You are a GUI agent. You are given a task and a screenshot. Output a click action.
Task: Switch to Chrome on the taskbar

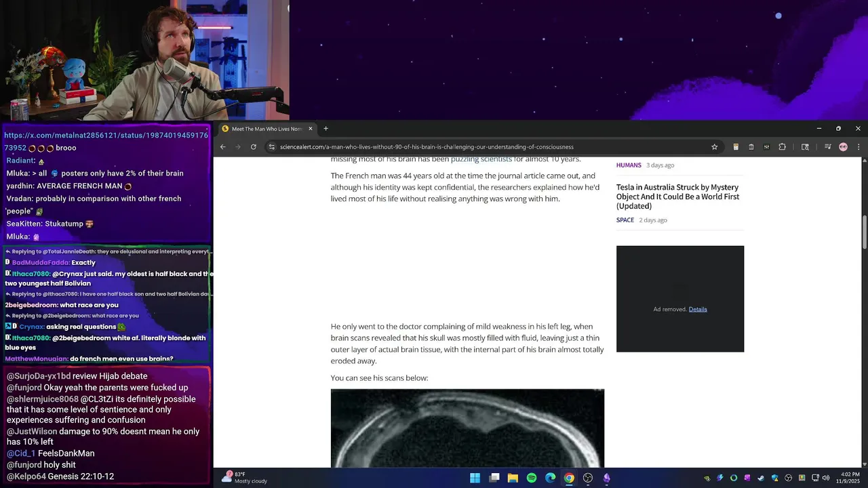[569, 478]
